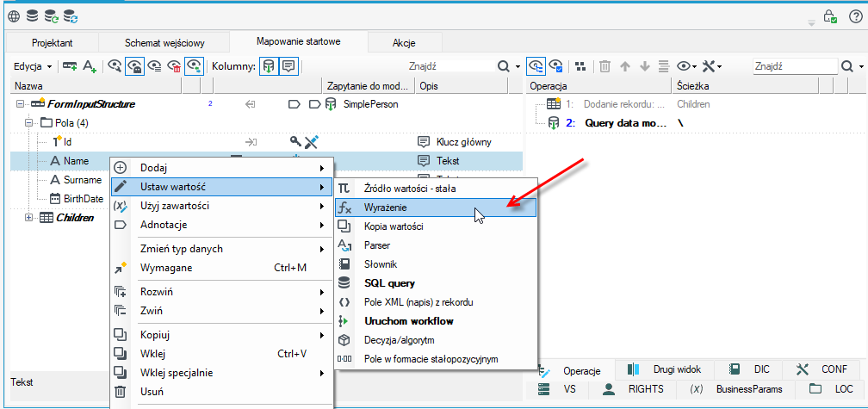
Task: Click the greyed delete trash icon in operations toolbar
Action: pyautogui.click(x=605, y=65)
